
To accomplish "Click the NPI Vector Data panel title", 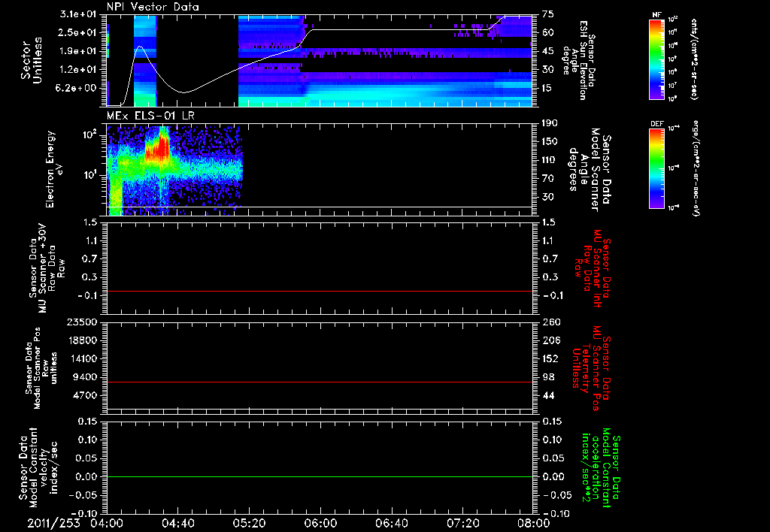I will click(153, 7).
